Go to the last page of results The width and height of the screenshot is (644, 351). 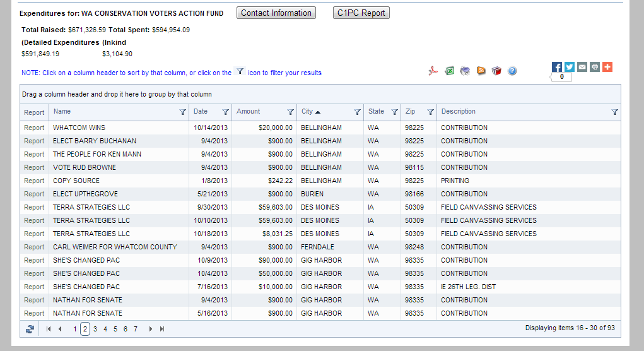pyautogui.click(x=162, y=329)
